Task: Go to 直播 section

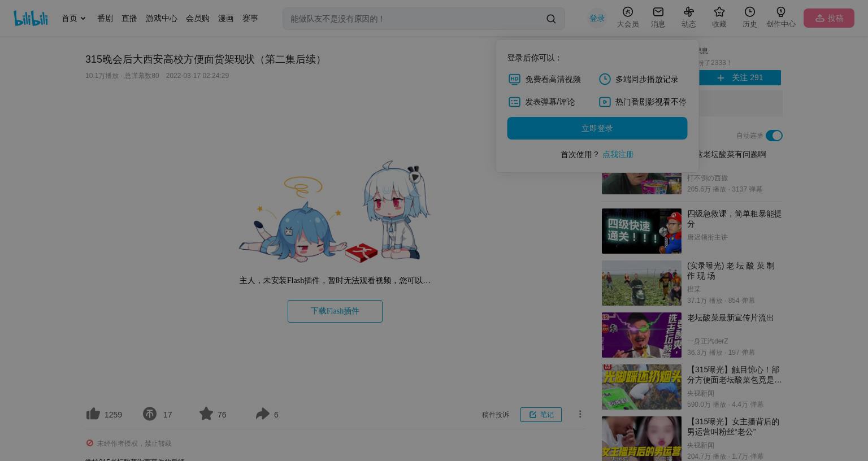Action: (x=129, y=19)
